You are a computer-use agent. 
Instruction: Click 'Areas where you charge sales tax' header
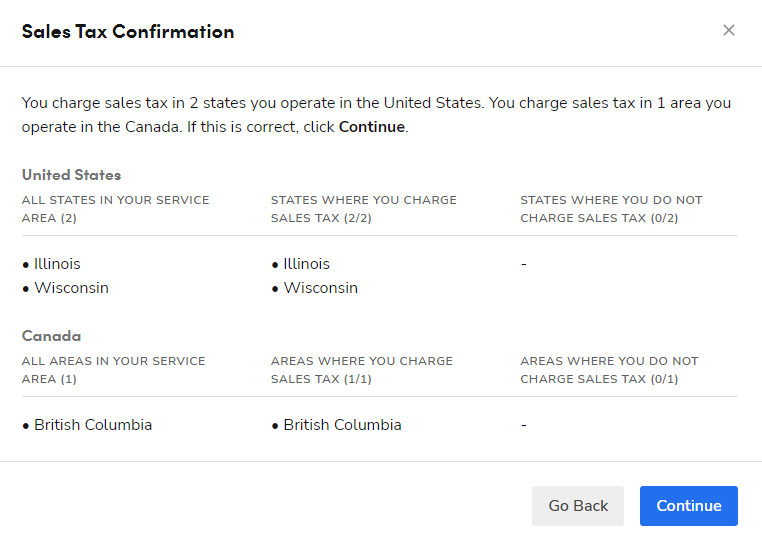pos(361,370)
